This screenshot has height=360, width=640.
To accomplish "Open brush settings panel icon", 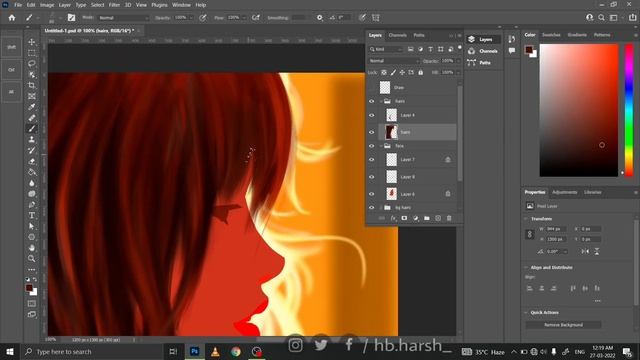I will point(71,18).
